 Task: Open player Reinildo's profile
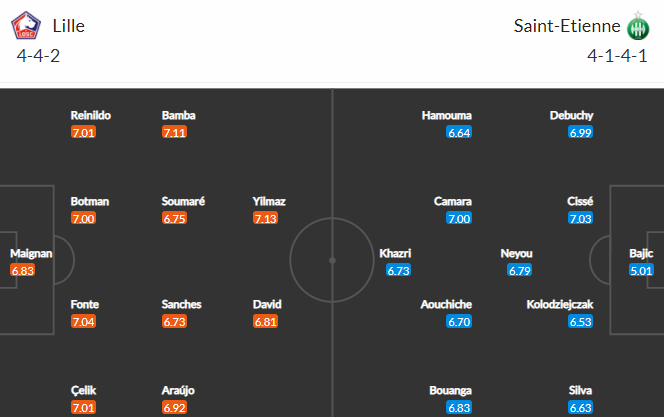pos(91,115)
